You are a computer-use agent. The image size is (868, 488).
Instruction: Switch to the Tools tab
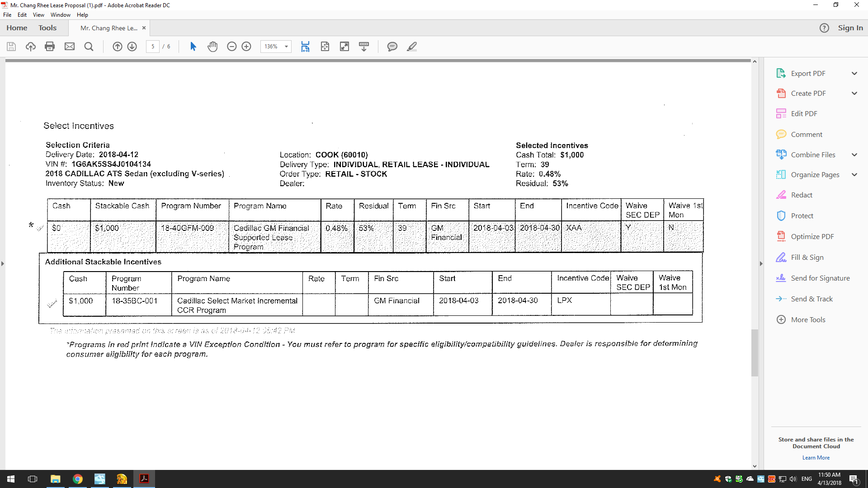click(x=47, y=28)
